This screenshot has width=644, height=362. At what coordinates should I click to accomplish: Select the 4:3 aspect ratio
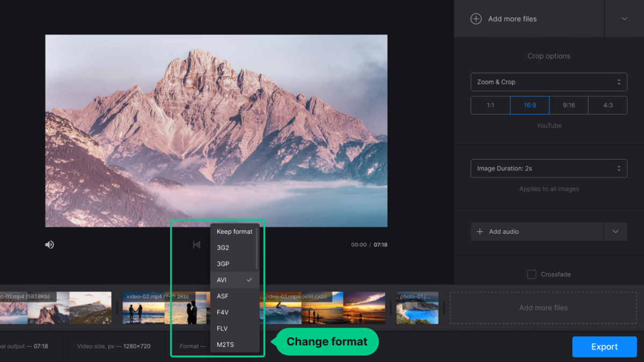[x=608, y=105]
